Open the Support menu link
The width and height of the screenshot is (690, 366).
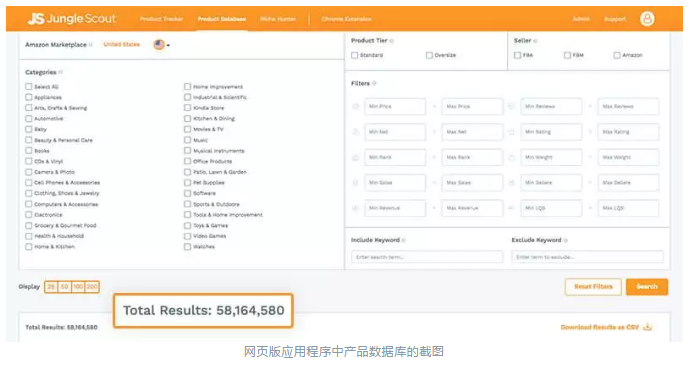point(615,19)
